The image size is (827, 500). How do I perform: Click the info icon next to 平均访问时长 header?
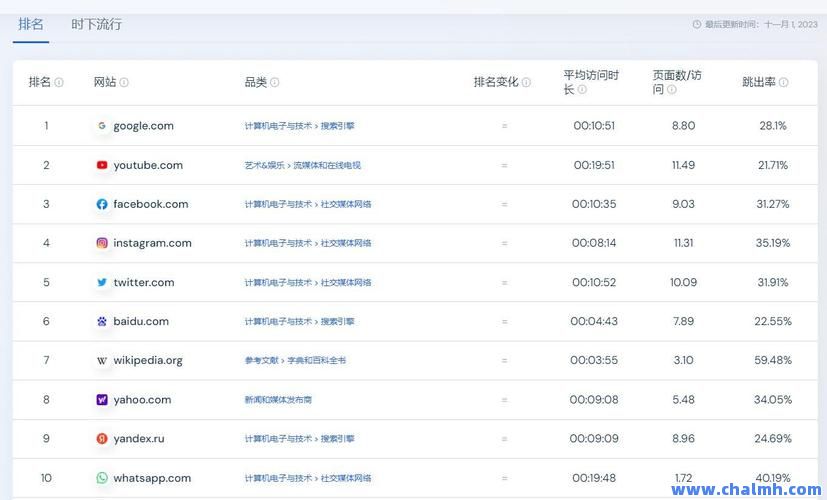(x=582, y=90)
